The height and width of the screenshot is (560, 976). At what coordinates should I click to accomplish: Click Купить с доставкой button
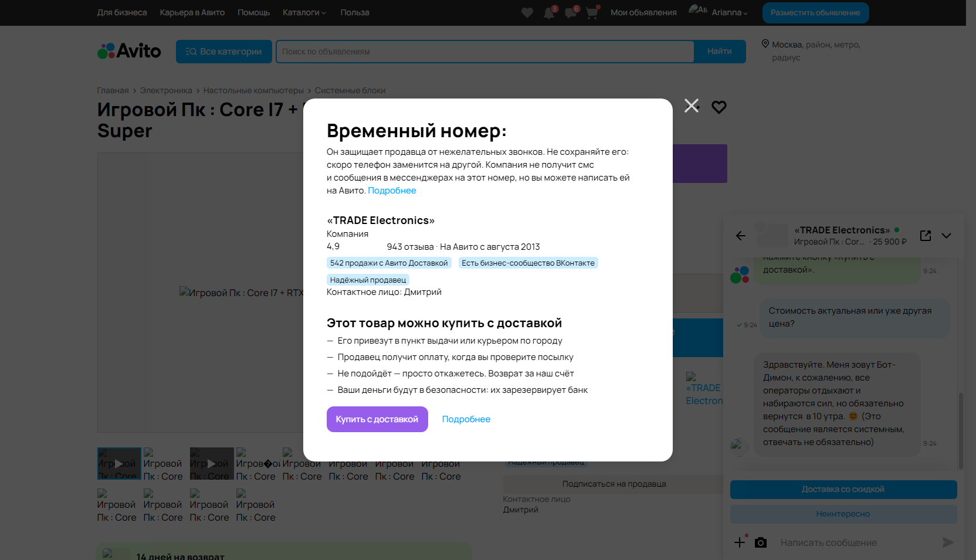pos(377,419)
